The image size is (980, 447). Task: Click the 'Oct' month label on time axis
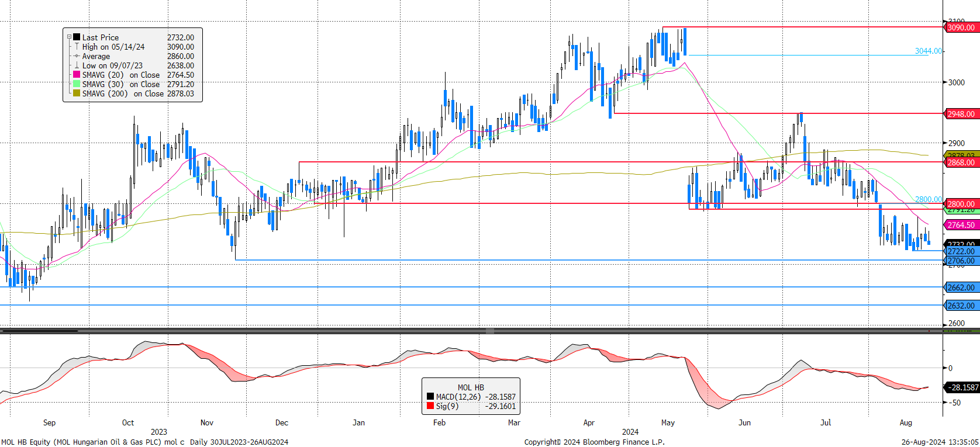[128, 422]
